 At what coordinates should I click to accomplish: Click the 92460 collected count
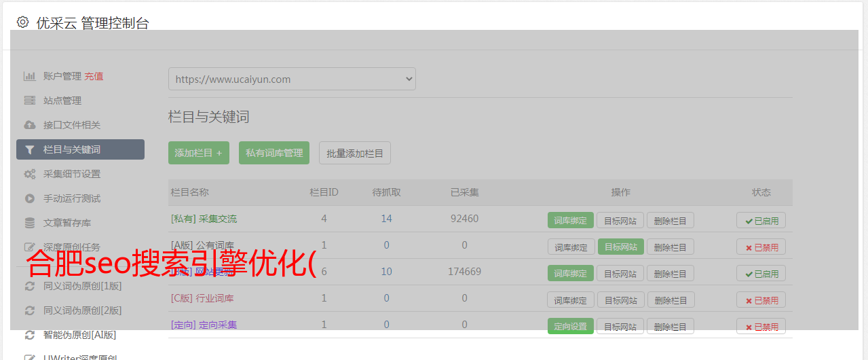[464, 219]
